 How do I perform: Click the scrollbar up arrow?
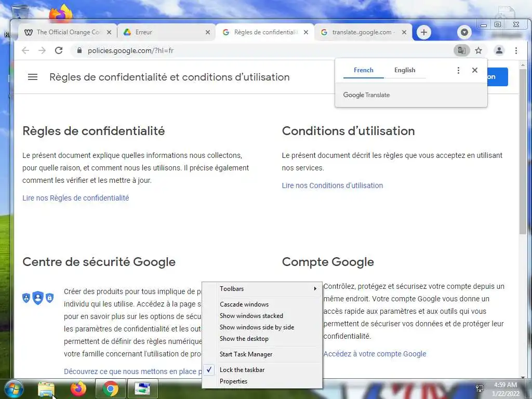point(523,64)
